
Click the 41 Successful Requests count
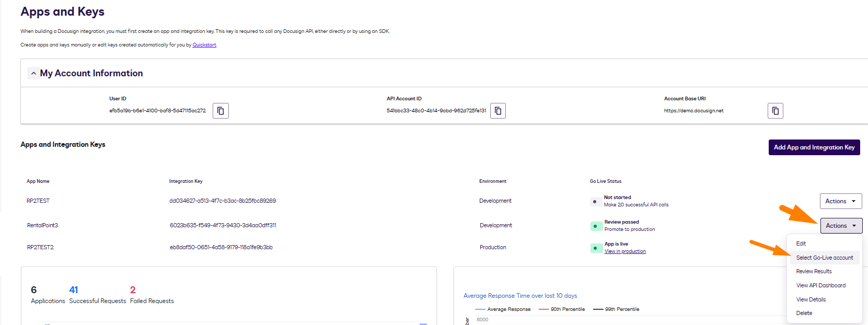[x=74, y=289]
